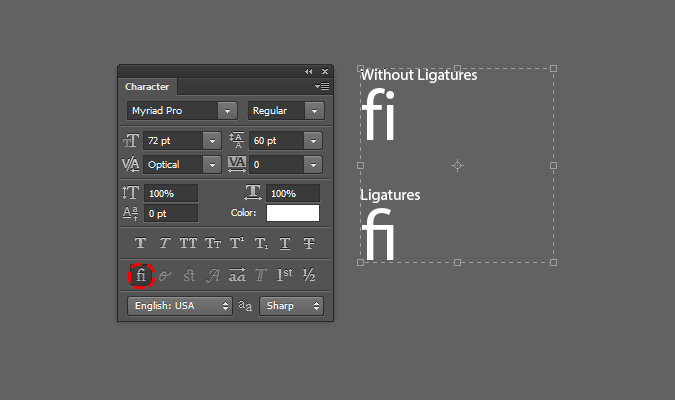Enable Standard Ligatures fi button
This screenshot has width=675, height=400.
coord(141,275)
